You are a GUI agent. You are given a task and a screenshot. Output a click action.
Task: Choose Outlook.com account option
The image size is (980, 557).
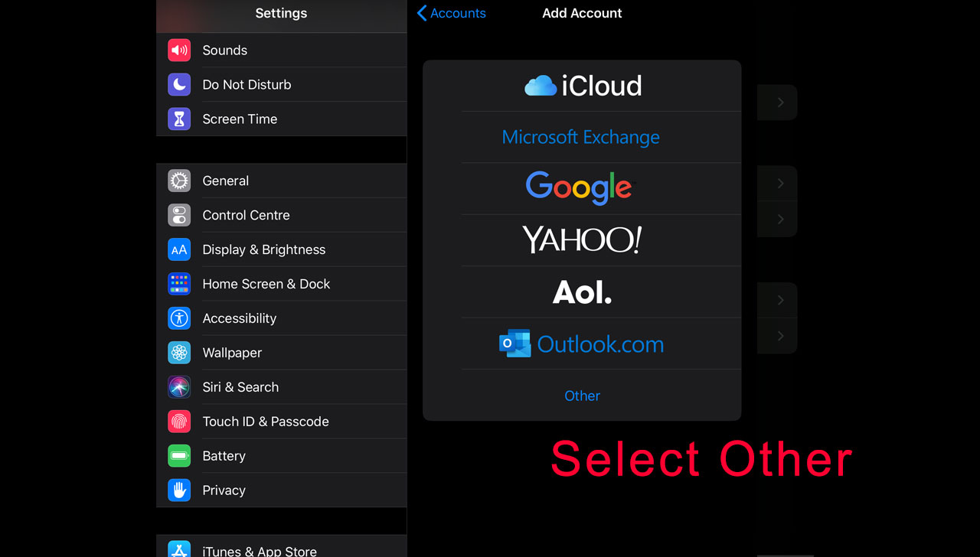click(x=582, y=344)
